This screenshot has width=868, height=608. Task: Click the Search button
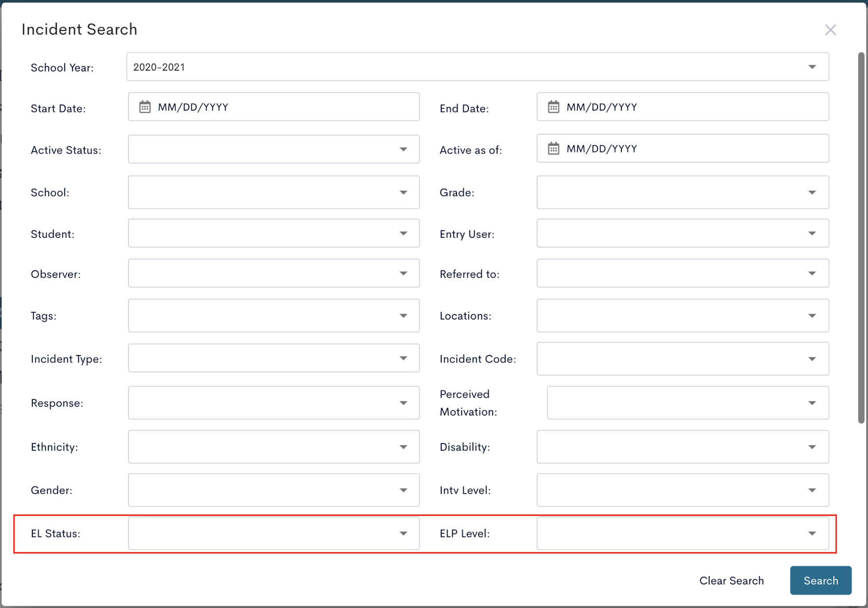pyautogui.click(x=820, y=580)
